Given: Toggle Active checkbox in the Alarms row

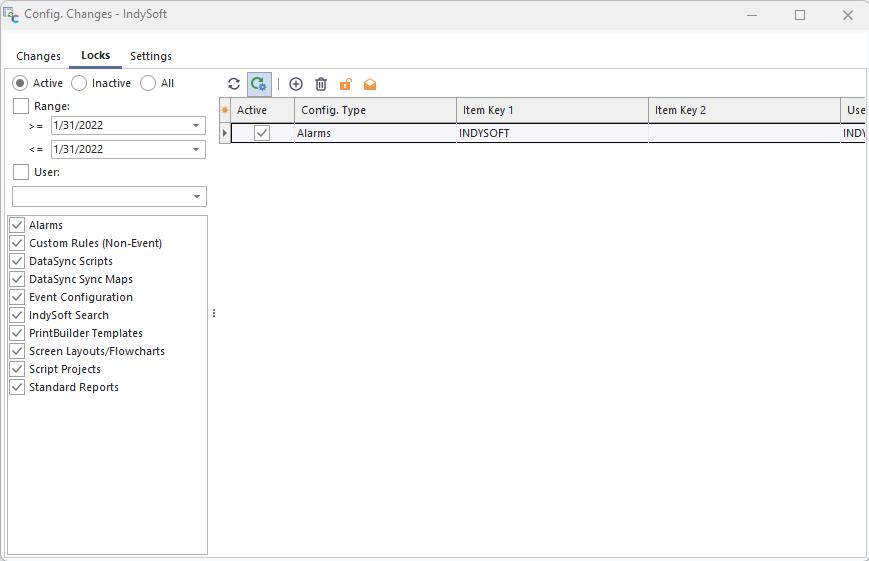Looking at the screenshot, I should (262, 133).
